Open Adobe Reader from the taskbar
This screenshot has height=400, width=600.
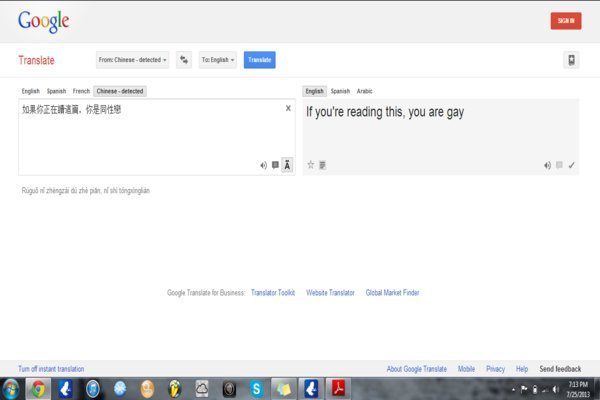click(338, 389)
